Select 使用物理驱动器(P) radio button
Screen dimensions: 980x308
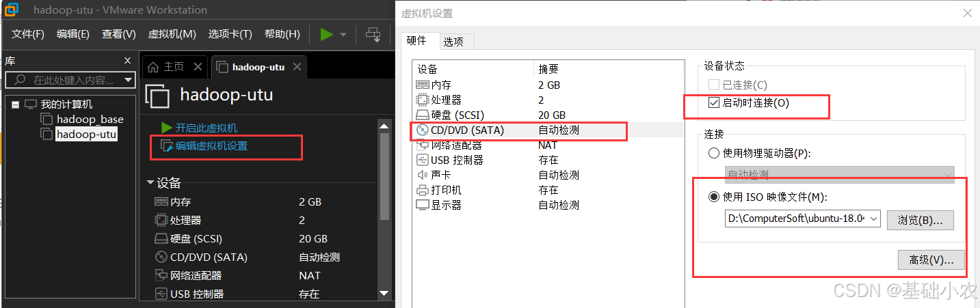tap(714, 153)
